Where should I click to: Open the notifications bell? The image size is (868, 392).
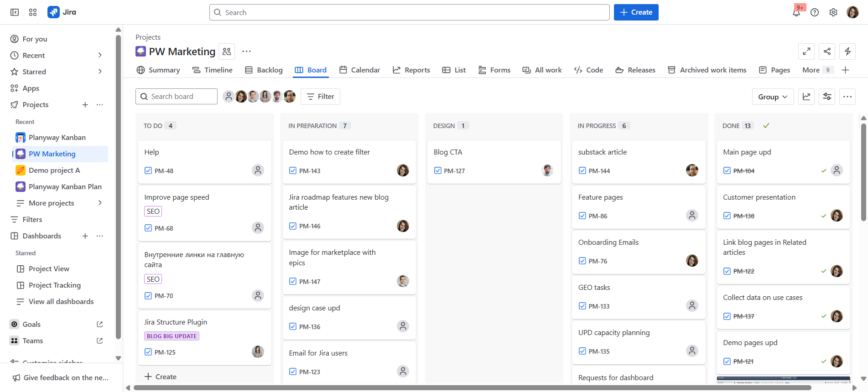(796, 12)
